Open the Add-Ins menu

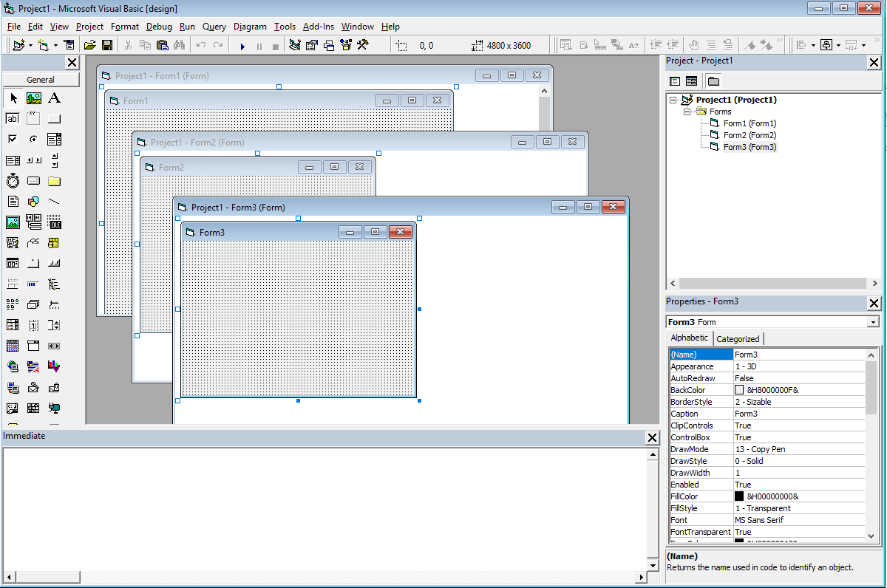click(319, 27)
